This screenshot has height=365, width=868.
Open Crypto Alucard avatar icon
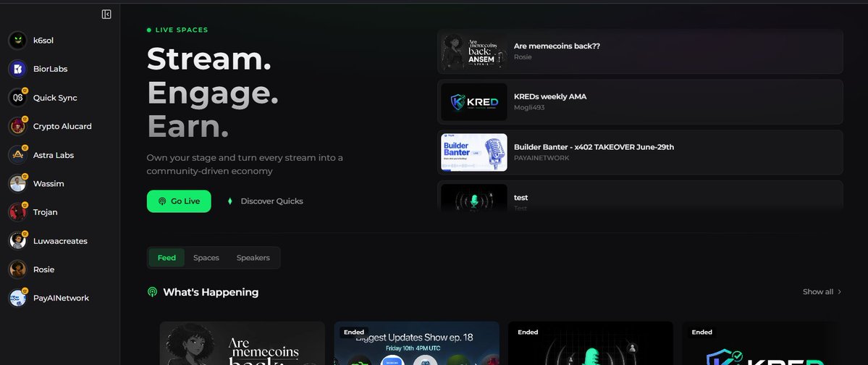tap(17, 126)
